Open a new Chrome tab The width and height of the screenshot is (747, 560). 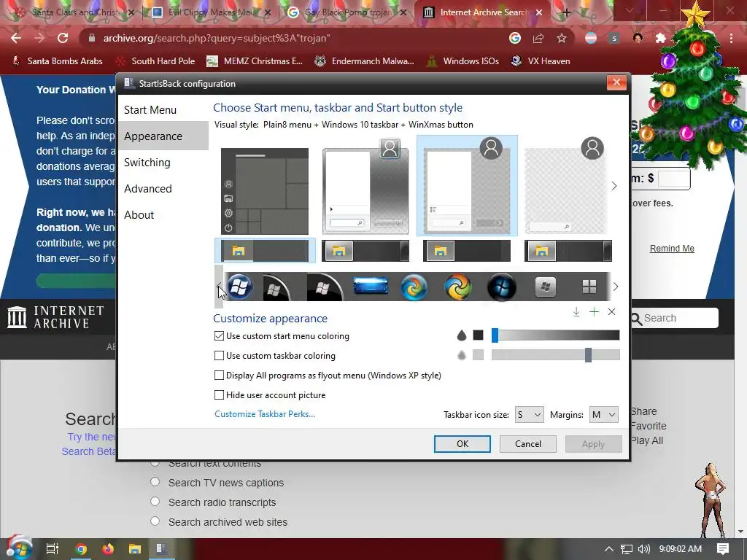tap(566, 12)
